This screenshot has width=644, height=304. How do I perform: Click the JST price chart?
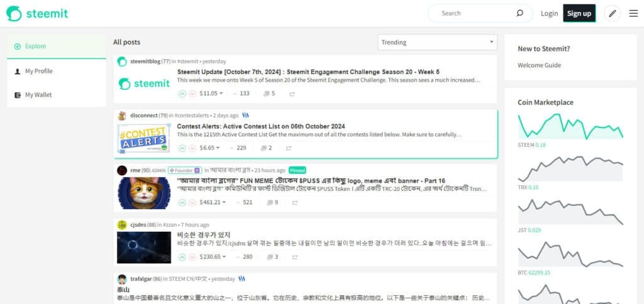coord(570,211)
